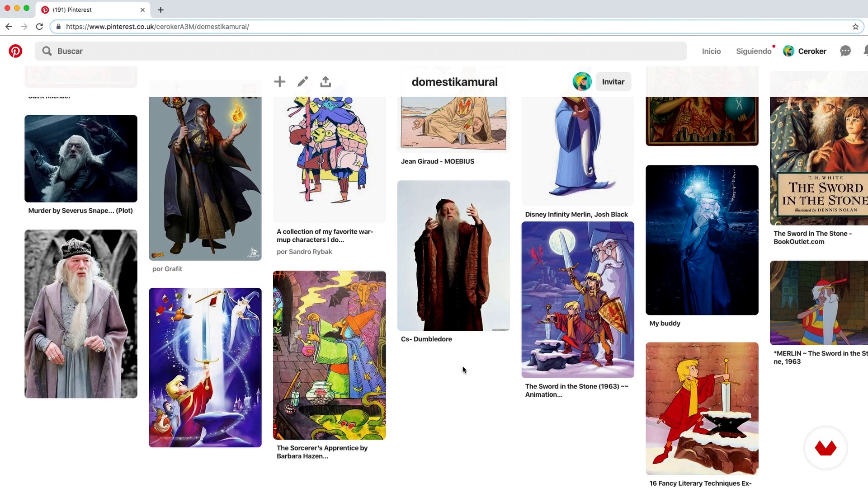This screenshot has height=488, width=868.
Task: Click the plus icon to add pin
Action: 279,82
